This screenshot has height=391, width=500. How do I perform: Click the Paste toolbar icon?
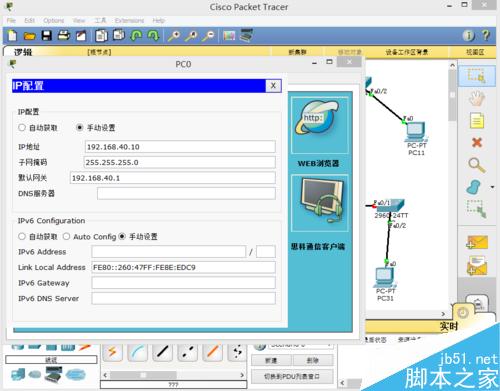click(119, 35)
